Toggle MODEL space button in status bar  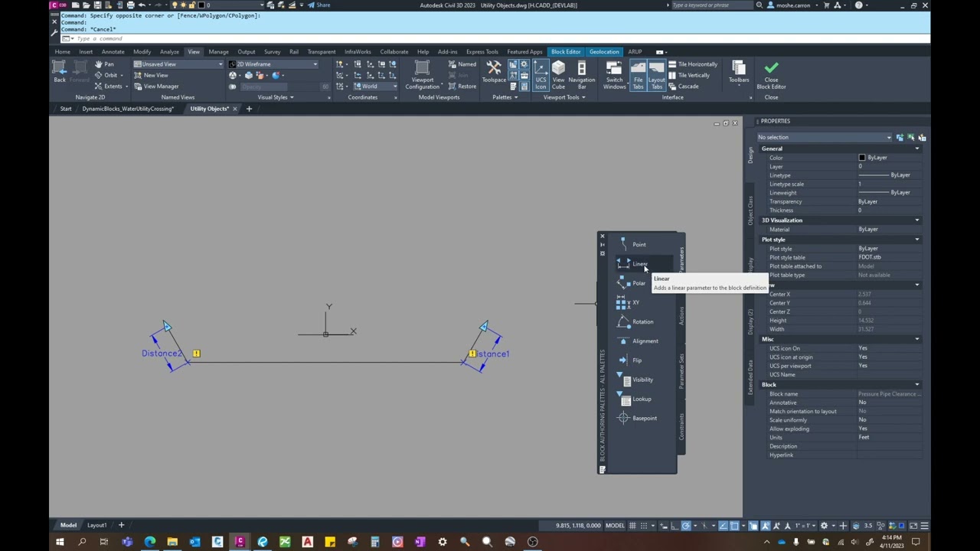click(x=615, y=526)
